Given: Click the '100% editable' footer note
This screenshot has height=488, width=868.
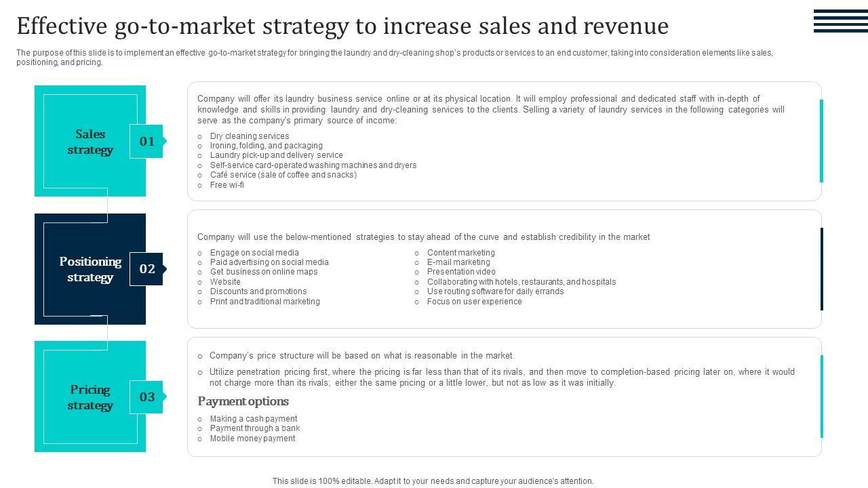Looking at the screenshot, I should coord(433,481).
